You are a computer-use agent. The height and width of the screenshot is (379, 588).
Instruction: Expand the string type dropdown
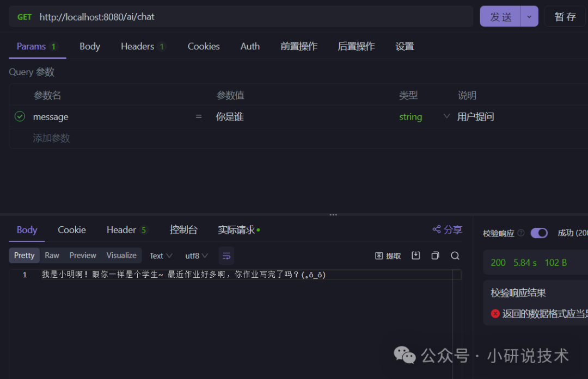coord(446,116)
